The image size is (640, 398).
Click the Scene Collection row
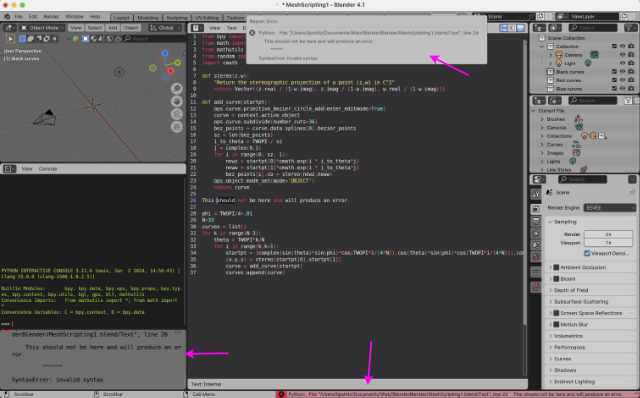(x=584, y=38)
